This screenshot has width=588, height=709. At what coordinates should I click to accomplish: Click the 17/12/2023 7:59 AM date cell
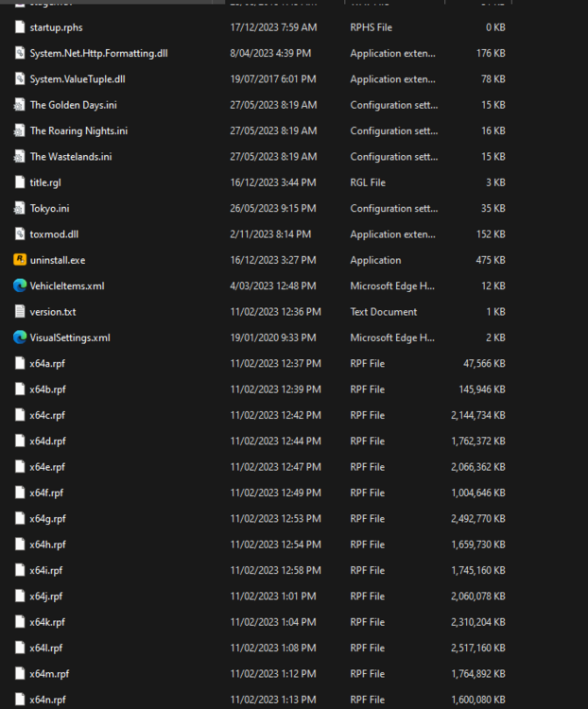coord(273,27)
